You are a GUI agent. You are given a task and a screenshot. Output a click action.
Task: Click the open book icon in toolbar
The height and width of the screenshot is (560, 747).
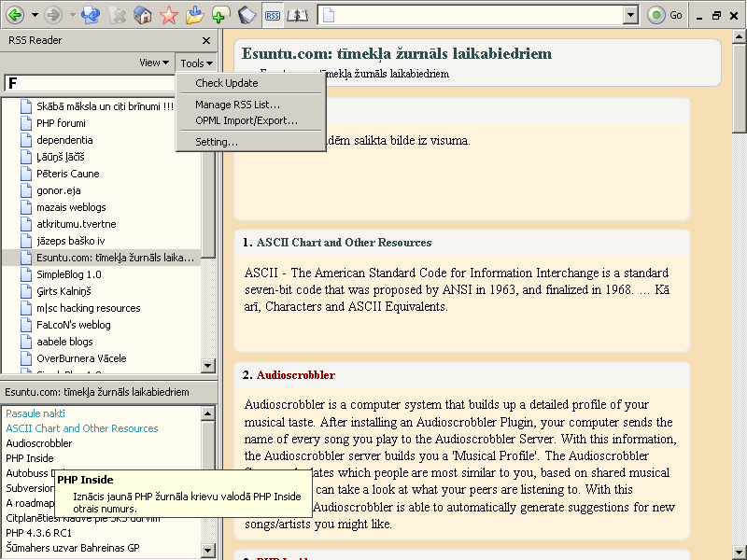click(297, 15)
